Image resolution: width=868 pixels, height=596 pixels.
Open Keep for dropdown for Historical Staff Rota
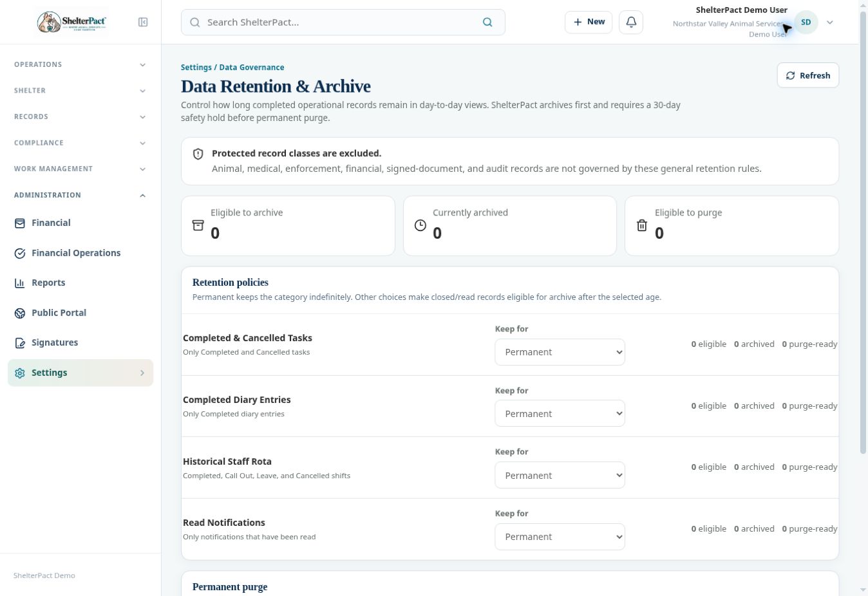tap(560, 475)
